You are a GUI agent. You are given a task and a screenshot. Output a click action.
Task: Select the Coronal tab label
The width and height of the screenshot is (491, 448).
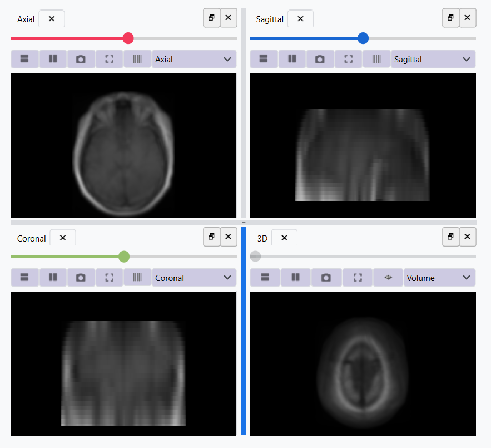click(31, 239)
